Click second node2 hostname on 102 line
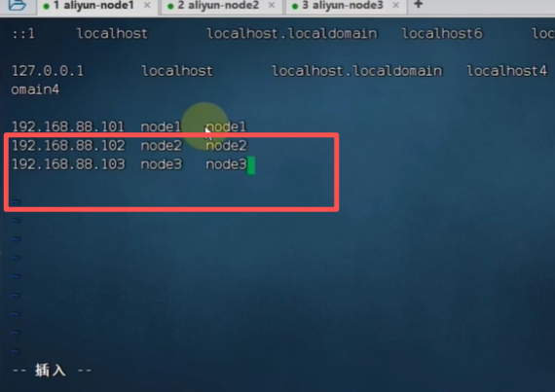This screenshot has height=392, width=555. pos(226,146)
